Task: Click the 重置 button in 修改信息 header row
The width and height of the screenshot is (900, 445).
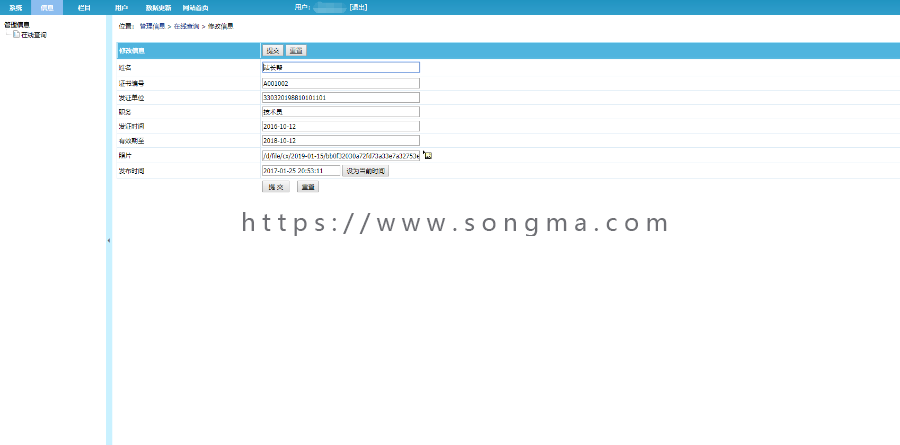Action: (x=296, y=51)
